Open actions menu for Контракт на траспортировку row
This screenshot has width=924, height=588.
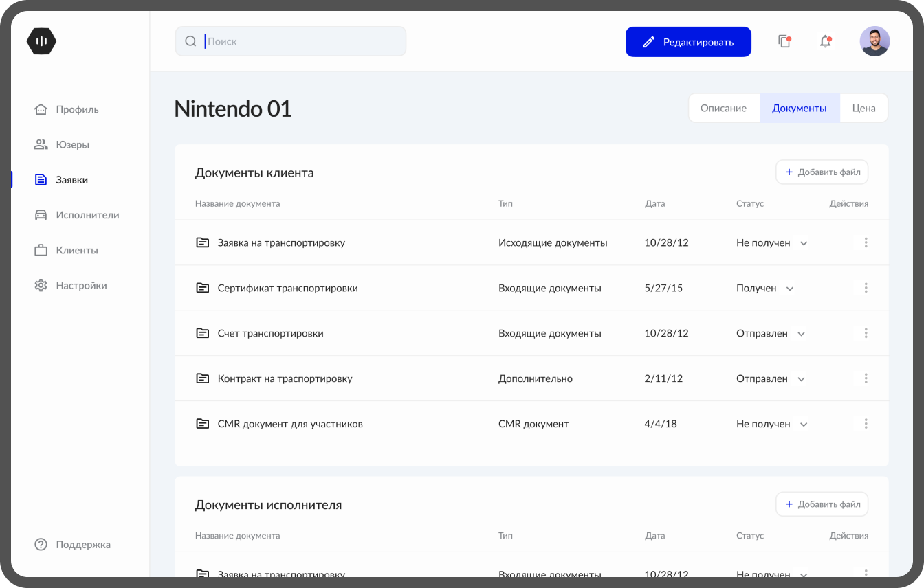[x=866, y=378]
